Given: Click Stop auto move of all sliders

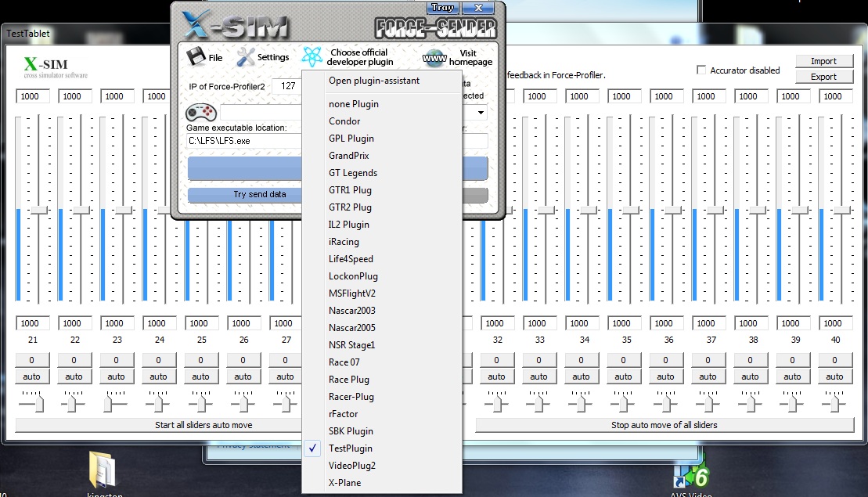Looking at the screenshot, I should 665,425.
